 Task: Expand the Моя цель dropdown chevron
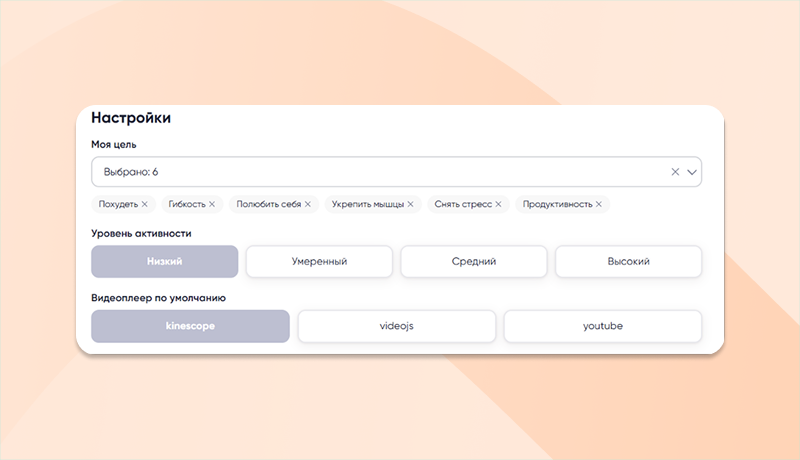(692, 172)
